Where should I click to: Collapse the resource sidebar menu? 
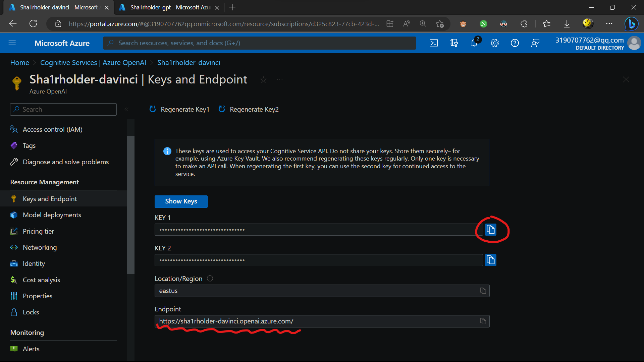pos(126,109)
